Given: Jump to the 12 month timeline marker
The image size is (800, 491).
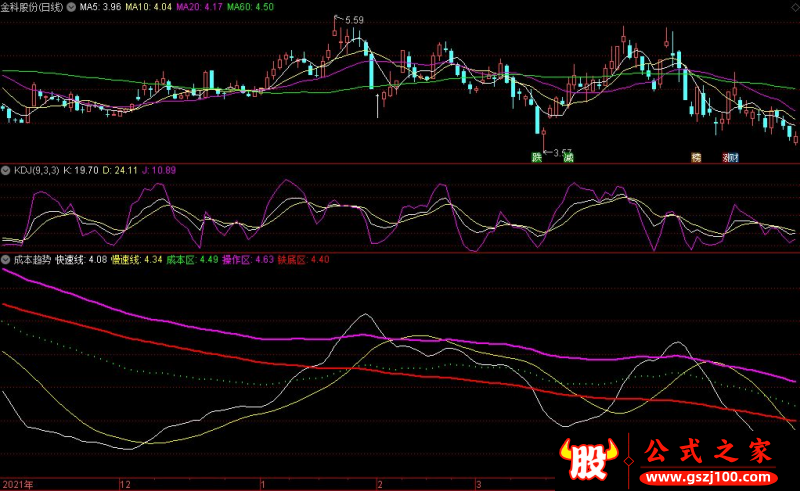Looking at the screenshot, I should (x=125, y=484).
